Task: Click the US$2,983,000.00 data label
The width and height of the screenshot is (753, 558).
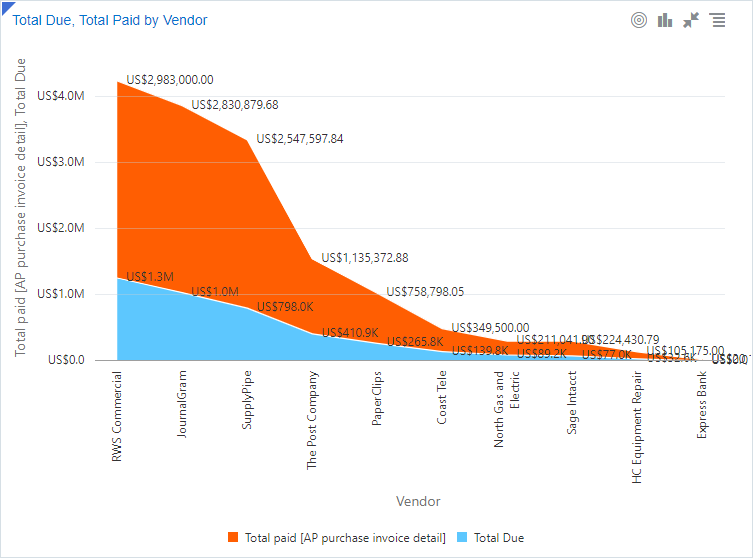Action: pyautogui.click(x=170, y=80)
